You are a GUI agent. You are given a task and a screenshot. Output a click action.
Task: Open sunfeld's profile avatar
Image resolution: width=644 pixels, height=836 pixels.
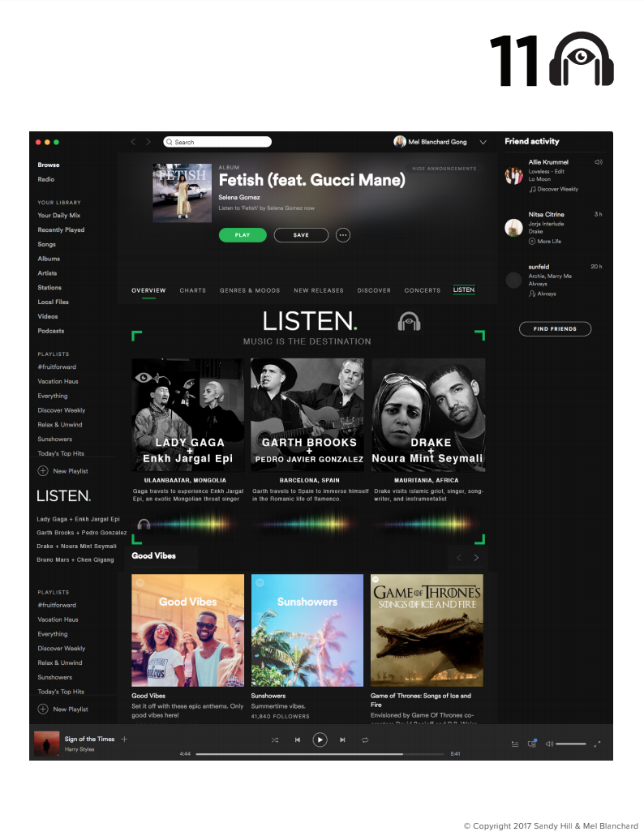click(514, 280)
